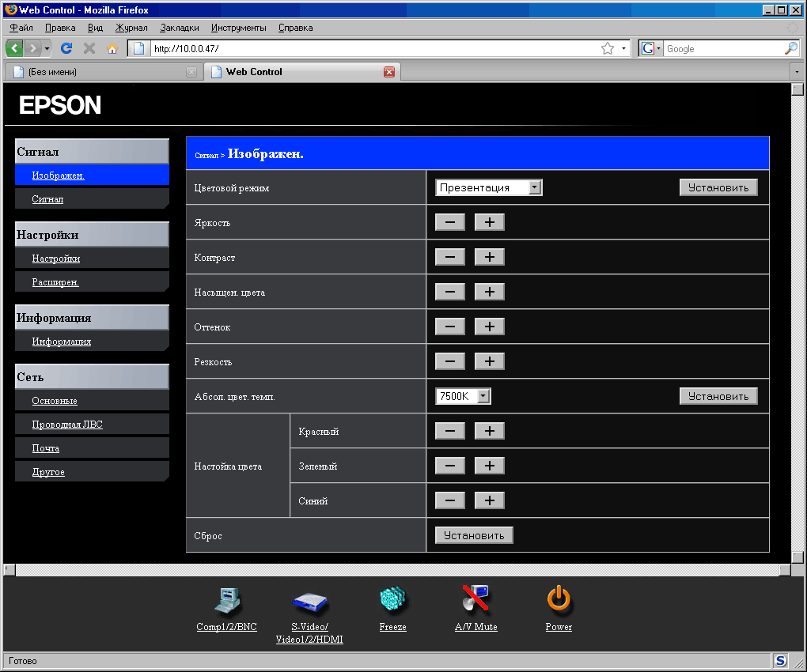Increase Контраст with the plus button
The height and width of the screenshot is (672, 807).
(490, 257)
